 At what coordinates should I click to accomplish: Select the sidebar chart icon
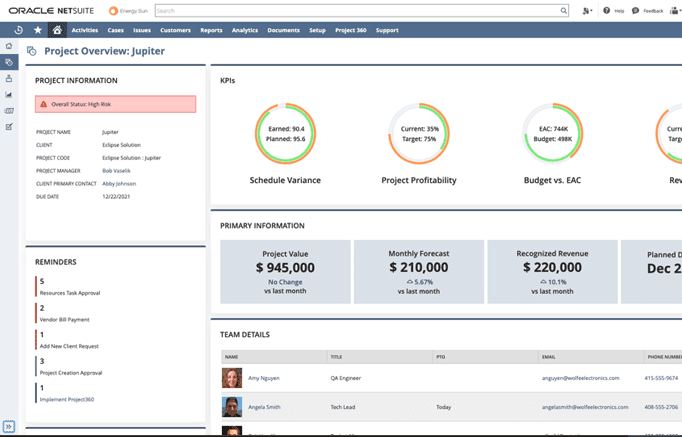[9, 95]
